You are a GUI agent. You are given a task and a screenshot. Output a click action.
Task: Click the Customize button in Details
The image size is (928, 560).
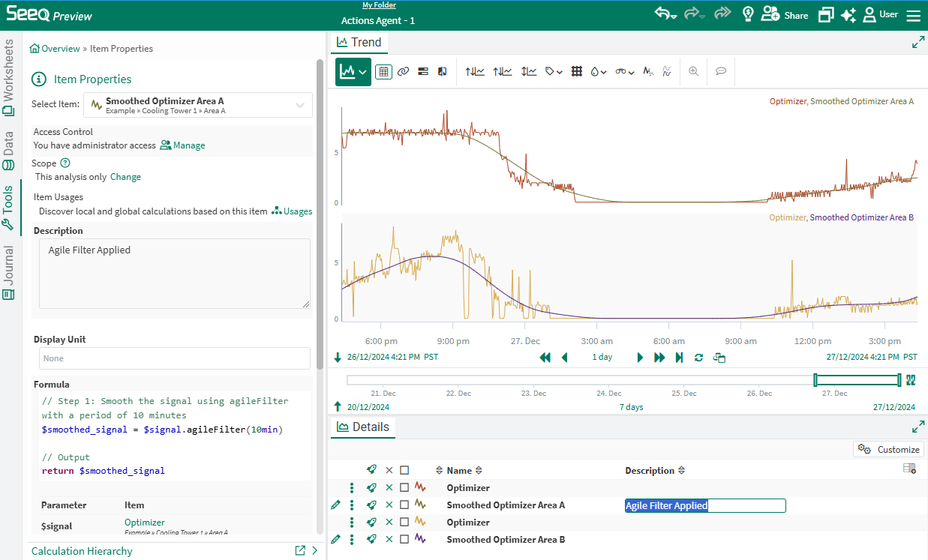(x=889, y=450)
